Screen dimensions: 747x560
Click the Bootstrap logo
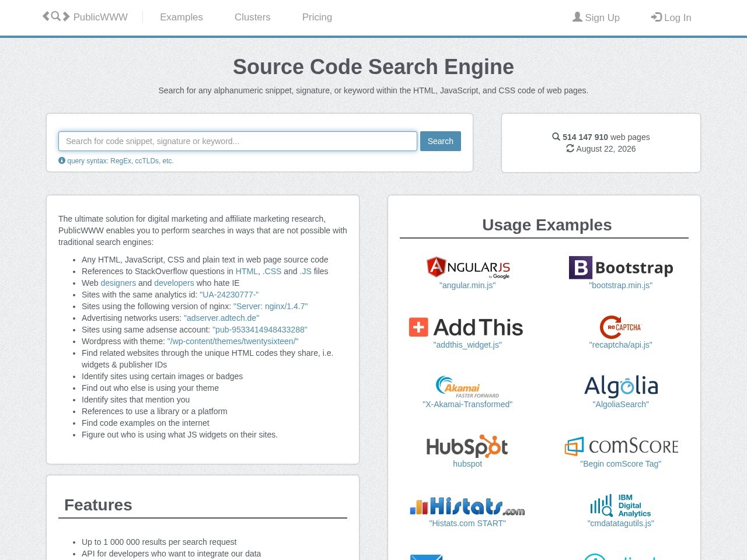620,268
